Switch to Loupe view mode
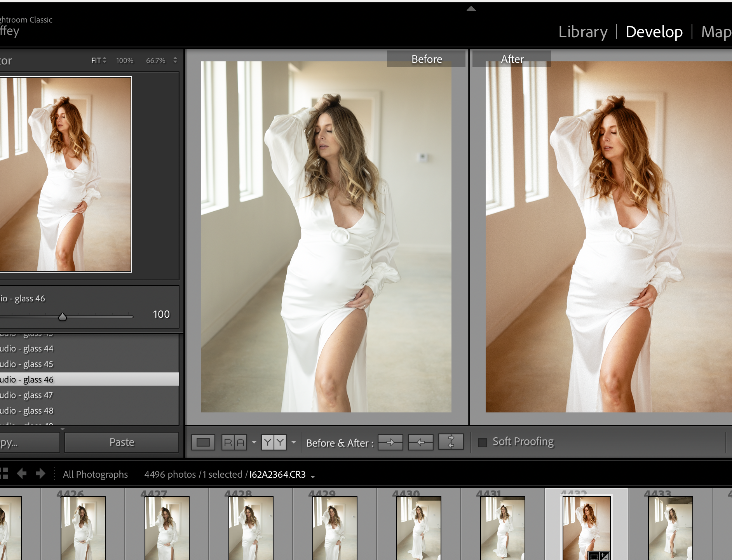The height and width of the screenshot is (560, 732). tap(203, 442)
